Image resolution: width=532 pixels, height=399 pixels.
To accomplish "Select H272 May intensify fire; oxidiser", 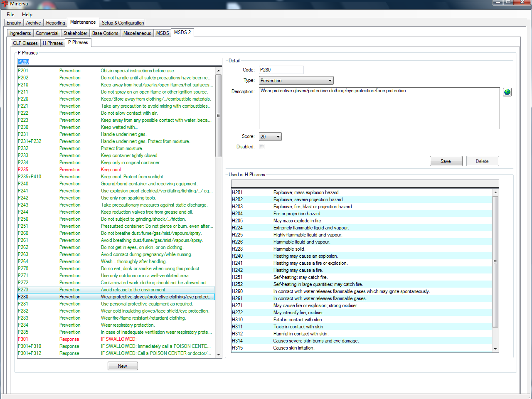I will pyautogui.click(x=362, y=313).
